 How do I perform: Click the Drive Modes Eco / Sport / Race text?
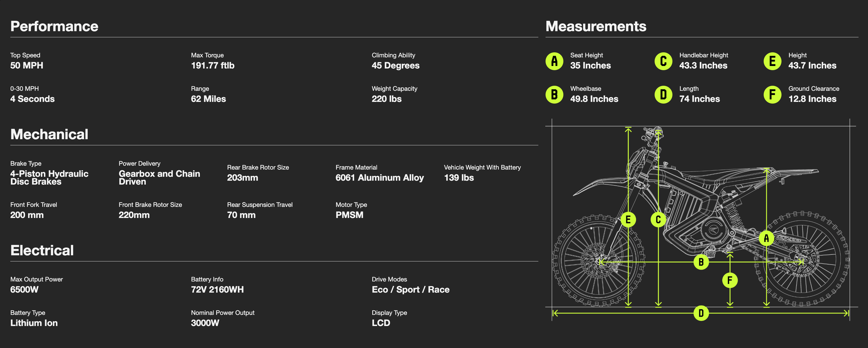410,289
